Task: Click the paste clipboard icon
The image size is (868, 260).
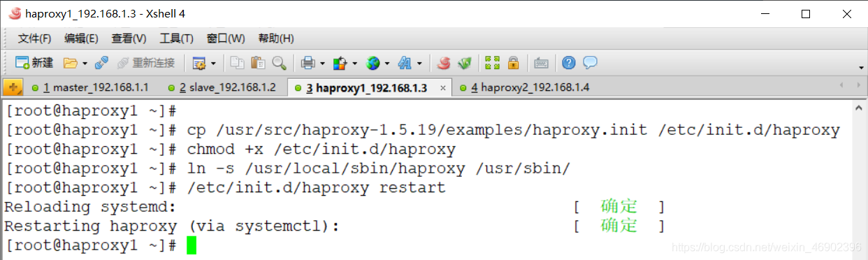Action: tap(258, 63)
